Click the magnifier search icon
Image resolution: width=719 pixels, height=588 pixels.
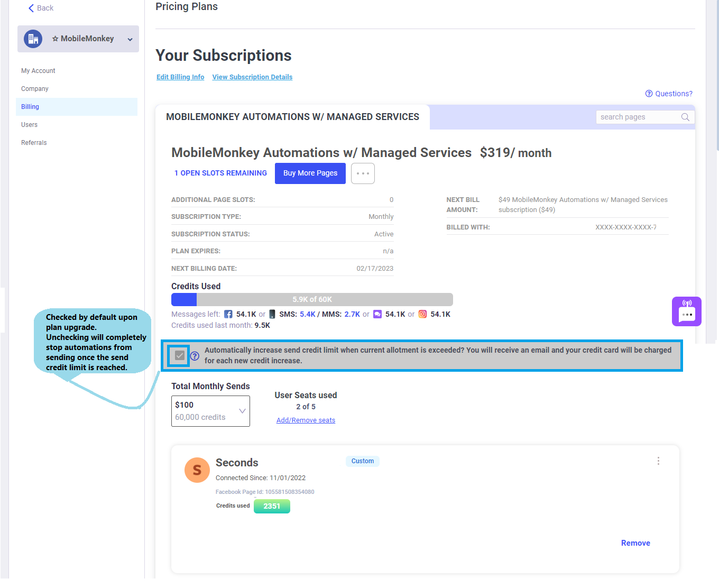pos(685,117)
